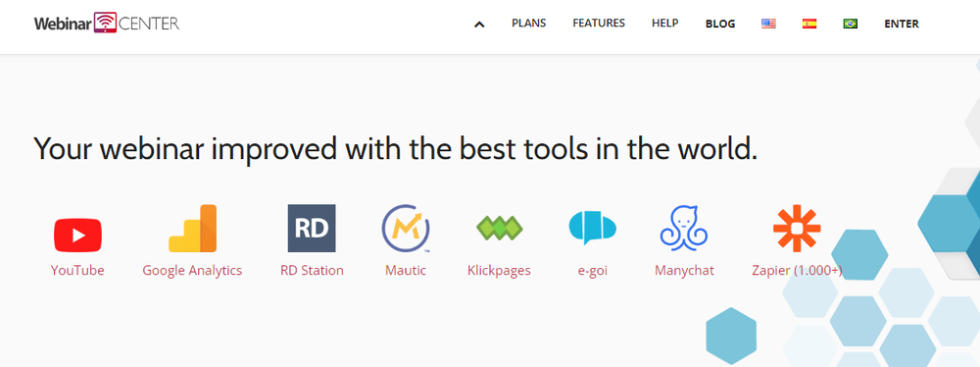Open the Features menu item
Screen dimensions: 980x367
599,24
